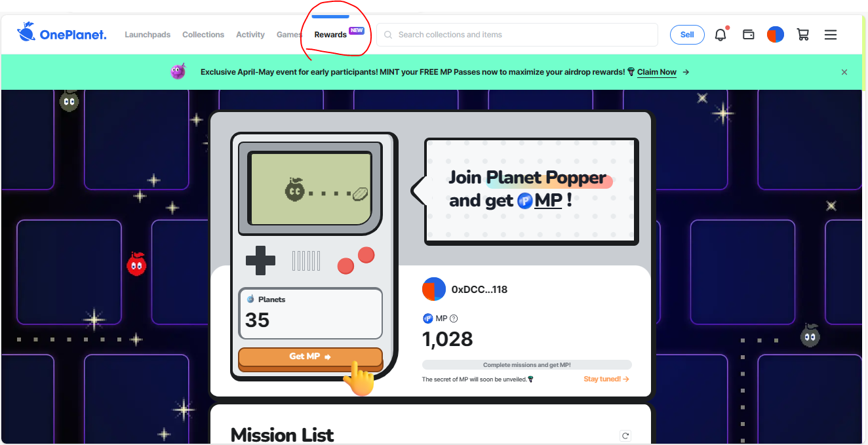This screenshot has height=445, width=868.
Task: Open the notifications bell icon
Action: (720, 35)
